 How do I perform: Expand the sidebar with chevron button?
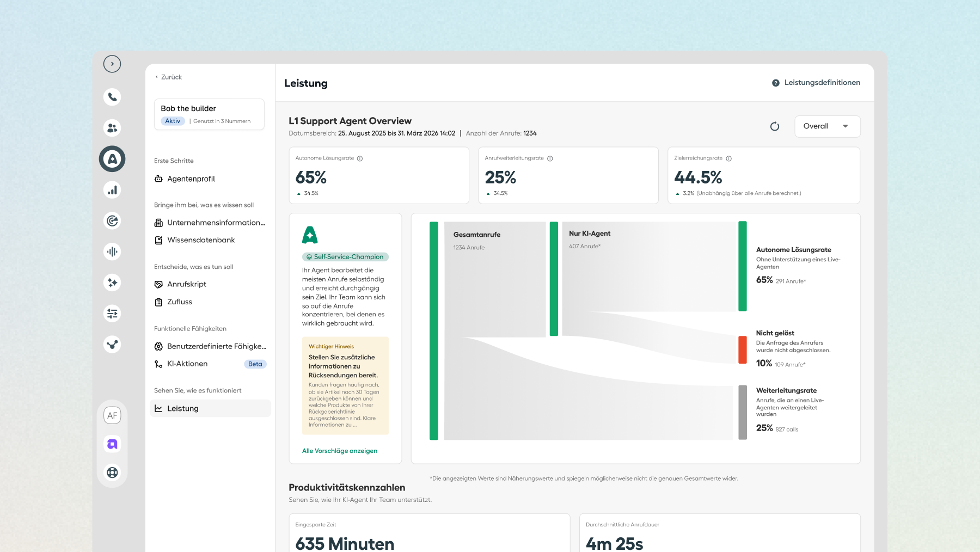point(112,64)
